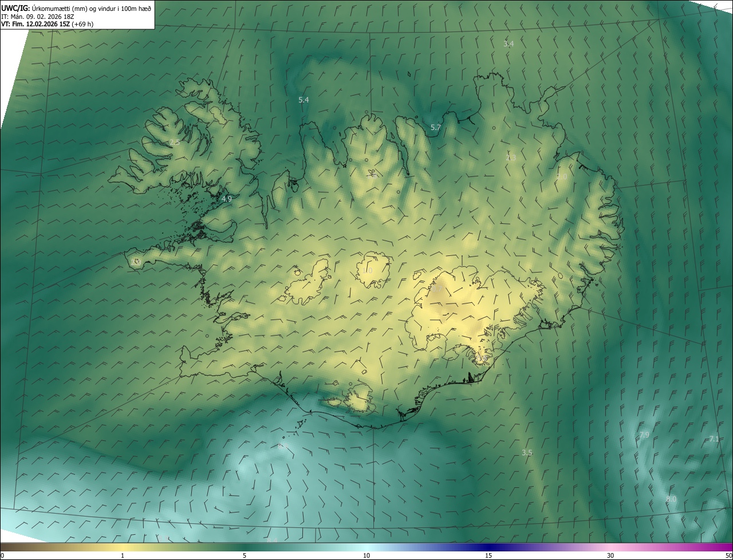The image size is (733, 560).
Task: Click the 50 tick label on the color scale
Action: (728, 555)
